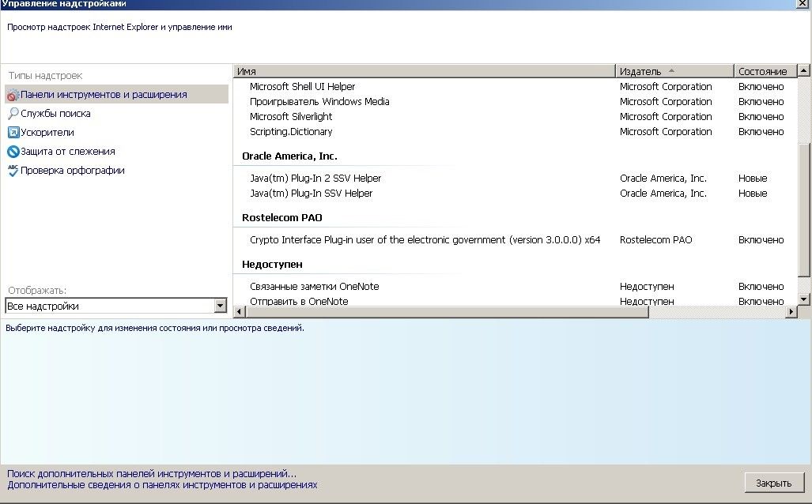Click Oracle America, Inc. group header
The image size is (812, 504).
tap(289, 156)
